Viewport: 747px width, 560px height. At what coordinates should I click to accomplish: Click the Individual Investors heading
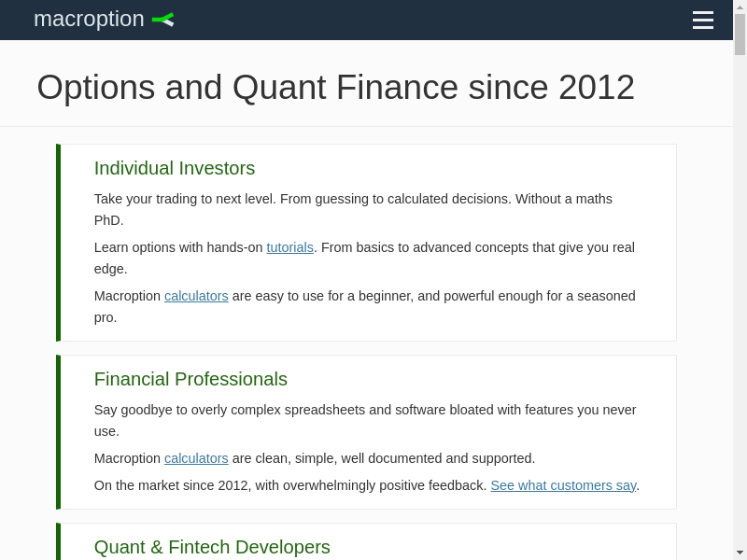(175, 168)
